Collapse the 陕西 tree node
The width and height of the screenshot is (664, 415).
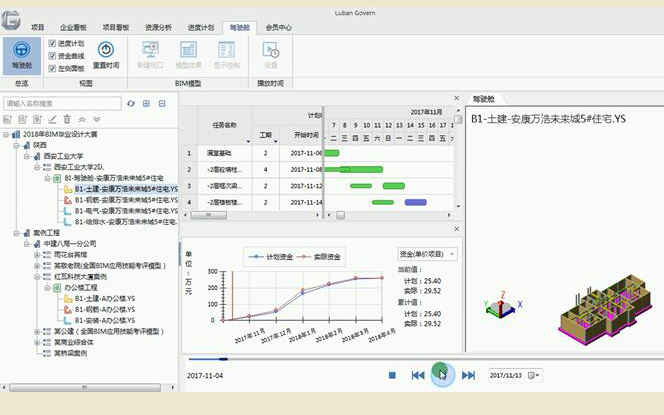[x=17, y=145]
